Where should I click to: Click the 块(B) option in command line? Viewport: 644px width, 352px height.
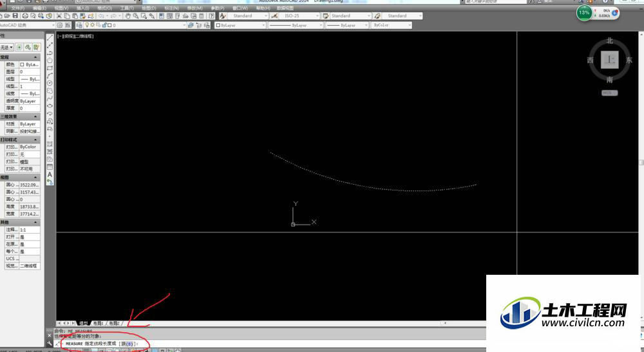(x=128, y=344)
